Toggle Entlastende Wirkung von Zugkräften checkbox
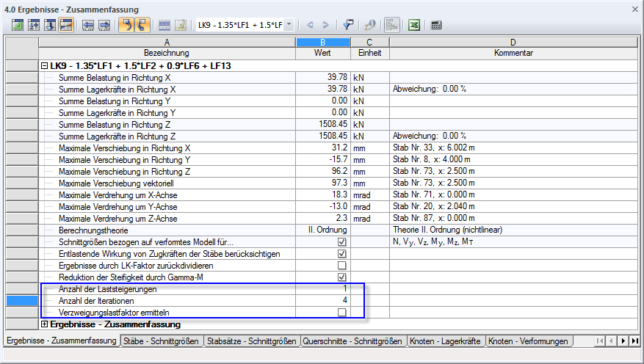The height and width of the screenshot is (364, 644). point(341,254)
